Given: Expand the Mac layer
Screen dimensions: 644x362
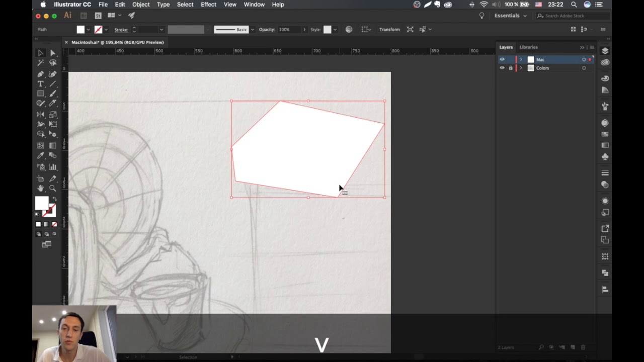Looking at the screenshot, I should click(x=521, y=59).
